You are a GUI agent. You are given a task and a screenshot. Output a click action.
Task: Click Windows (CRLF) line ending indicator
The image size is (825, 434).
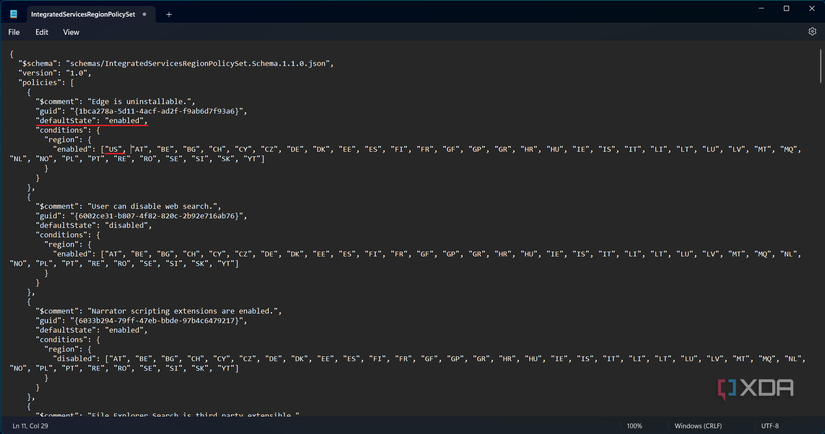click(698, 426)
